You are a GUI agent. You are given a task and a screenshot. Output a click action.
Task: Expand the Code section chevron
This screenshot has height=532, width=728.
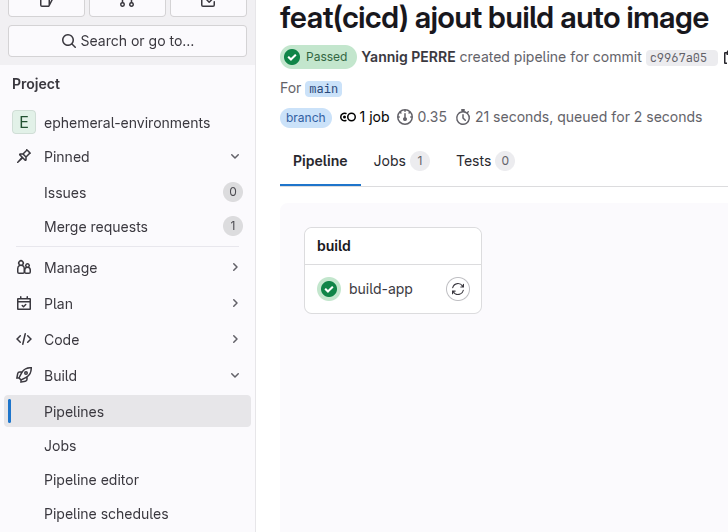click(x=235, y=339)
